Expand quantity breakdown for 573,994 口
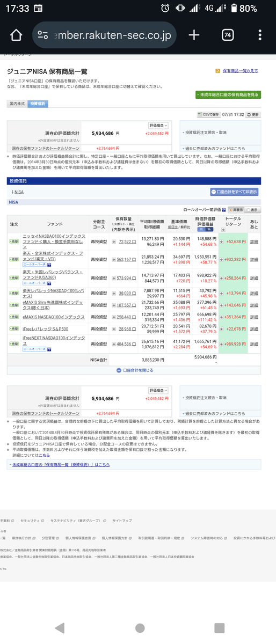Viewport: 276px width, 644px height. click(x=114, y=278)
